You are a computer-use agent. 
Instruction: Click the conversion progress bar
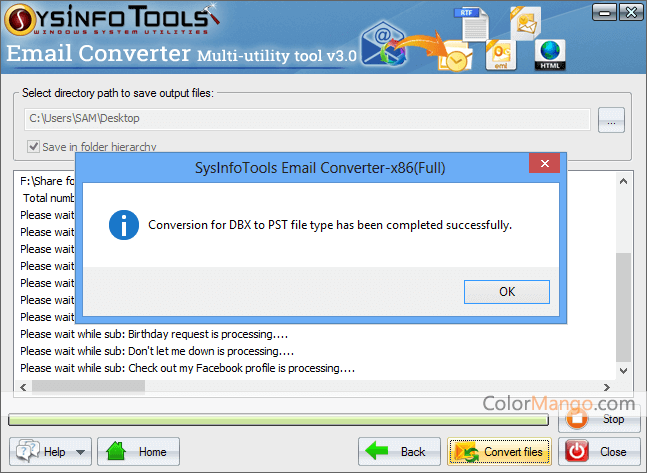[279, 420]
